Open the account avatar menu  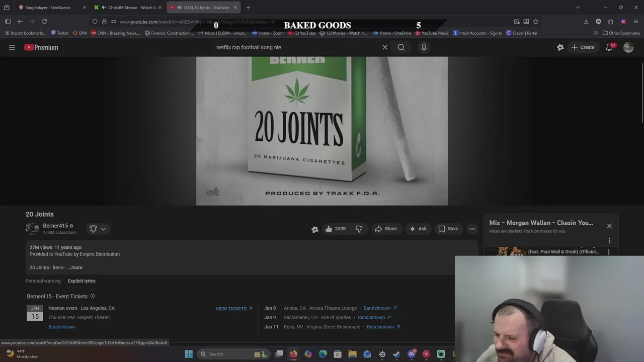pyautogui.click(x=628, y=47)
